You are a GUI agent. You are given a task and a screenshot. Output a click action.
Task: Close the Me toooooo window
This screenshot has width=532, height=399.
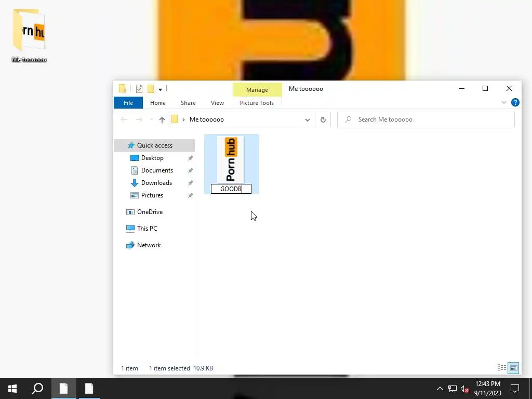[509, 88]
